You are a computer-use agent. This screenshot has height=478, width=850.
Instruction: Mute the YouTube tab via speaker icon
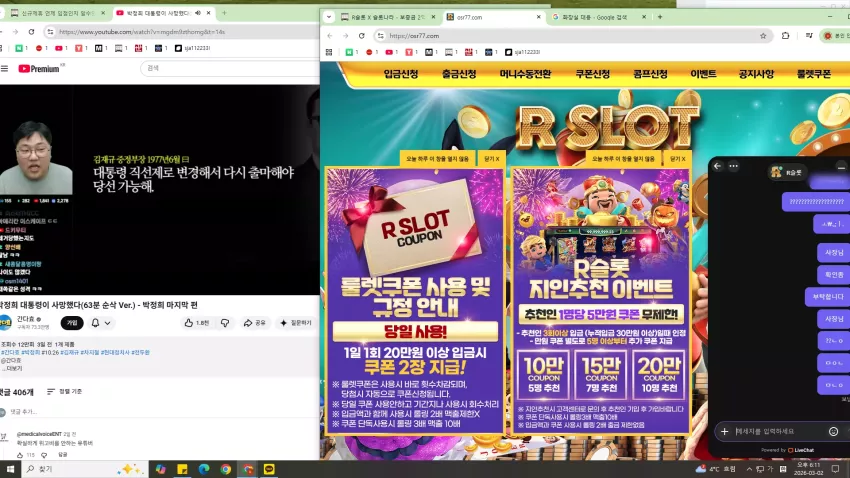pyautogui.click(x=198, y=13)
